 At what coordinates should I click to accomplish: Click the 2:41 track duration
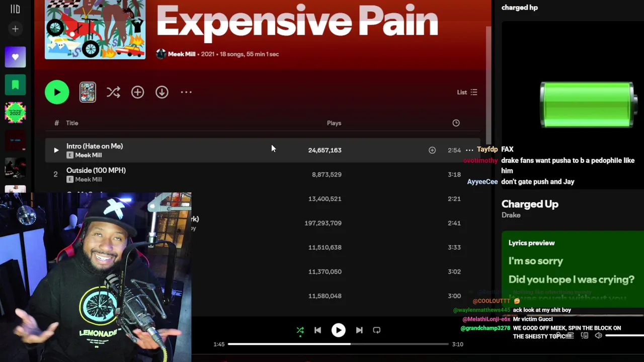click(x=454, y=223)
